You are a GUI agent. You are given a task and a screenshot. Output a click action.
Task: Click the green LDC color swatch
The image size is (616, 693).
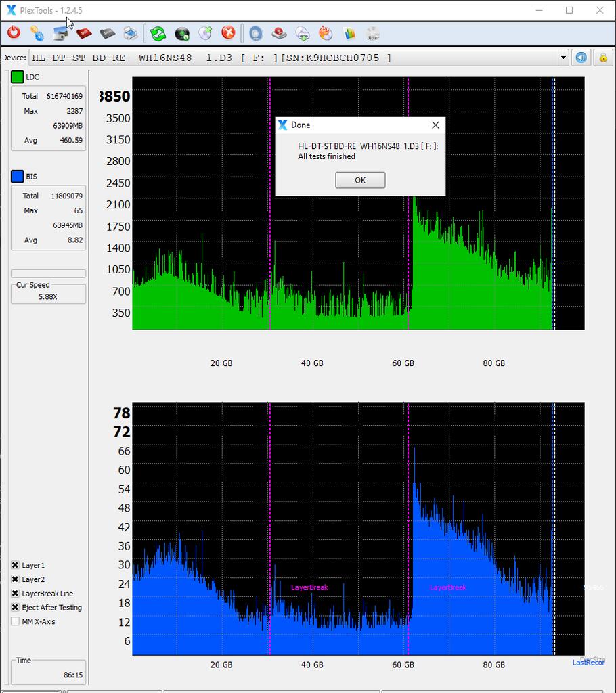pos(17,77)
